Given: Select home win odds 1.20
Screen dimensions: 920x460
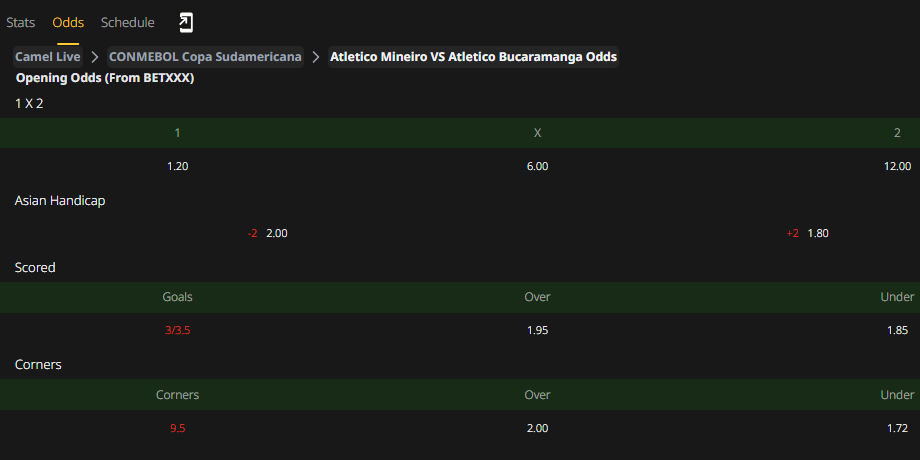Looking at the screenshot, I should 178,166.
